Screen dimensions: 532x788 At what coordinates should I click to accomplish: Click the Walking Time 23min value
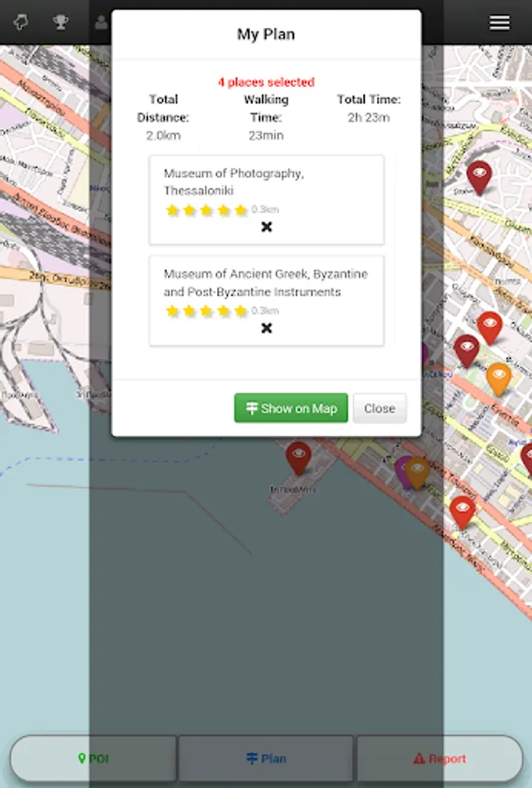pyautogui.click(x=266, y=135)
